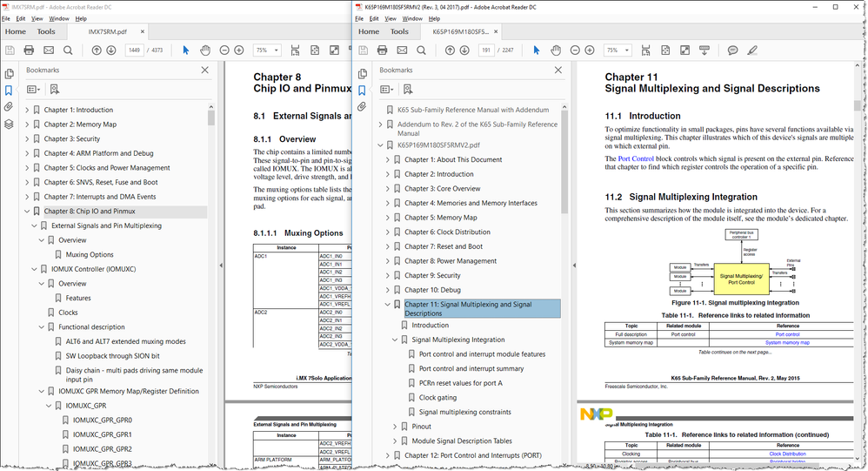Print the K65 document from toolbar

(382, 50)
